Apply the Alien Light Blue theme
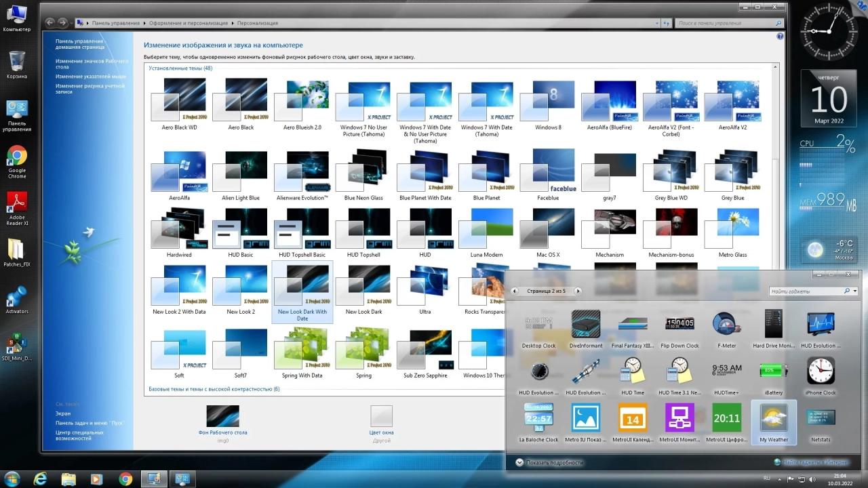868x488 pixels. point(241,176)
